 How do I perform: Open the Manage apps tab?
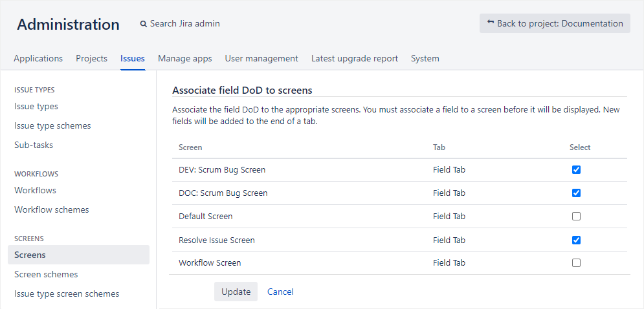point(184,58)
